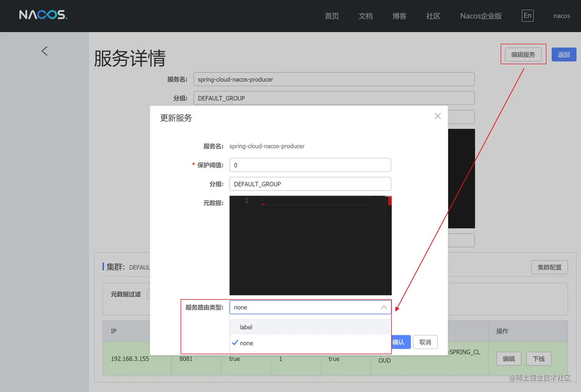Click dialog 分组 input field
Image resolution: width=581 pixels, height=392 pixels.
(310, 184)
